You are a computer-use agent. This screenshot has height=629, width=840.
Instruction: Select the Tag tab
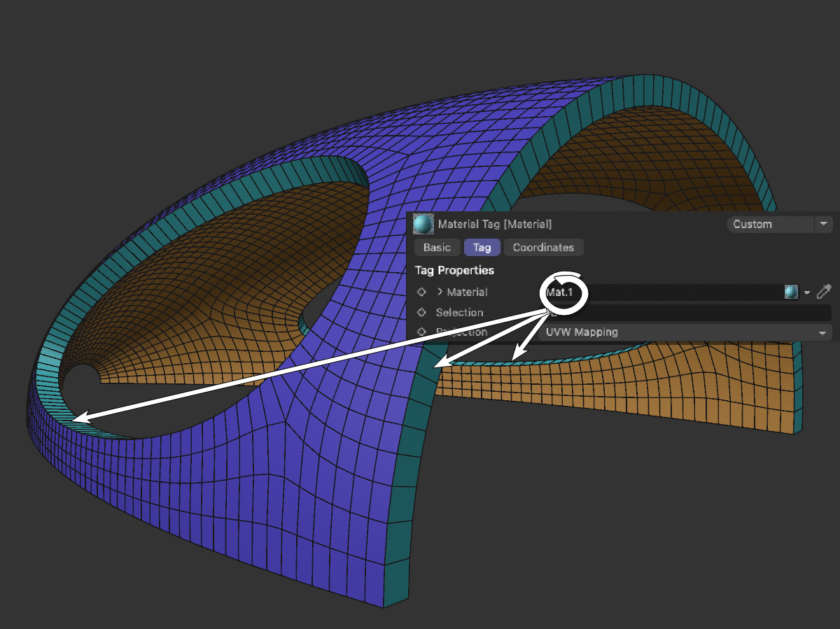pos(482,248)
